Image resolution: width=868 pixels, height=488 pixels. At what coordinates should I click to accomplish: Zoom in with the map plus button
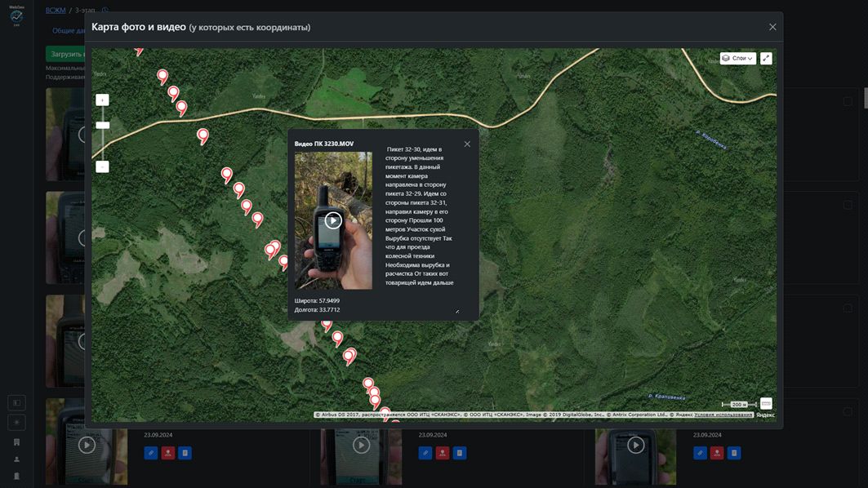click(102, 100)
